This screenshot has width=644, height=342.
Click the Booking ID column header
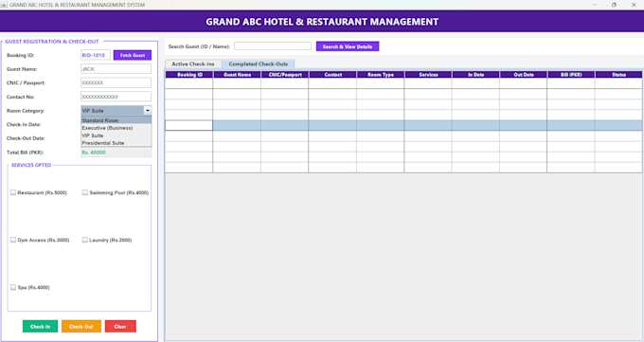pyautogui.click(x=189, y=75)
